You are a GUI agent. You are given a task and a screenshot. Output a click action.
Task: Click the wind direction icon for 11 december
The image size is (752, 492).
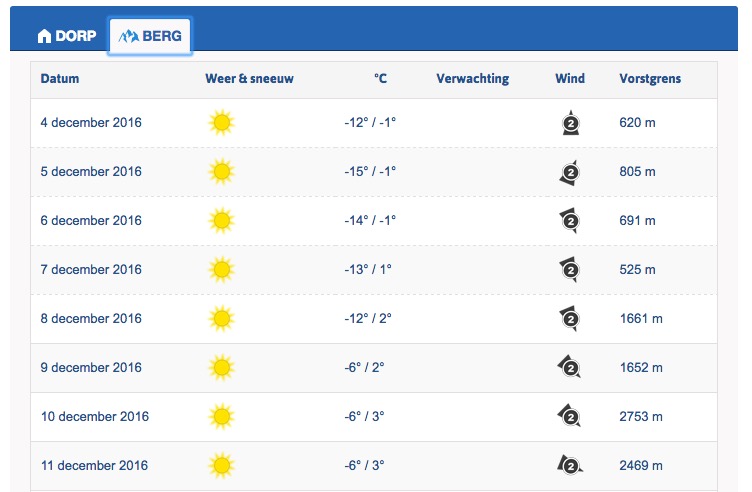[x=570, y=465]
